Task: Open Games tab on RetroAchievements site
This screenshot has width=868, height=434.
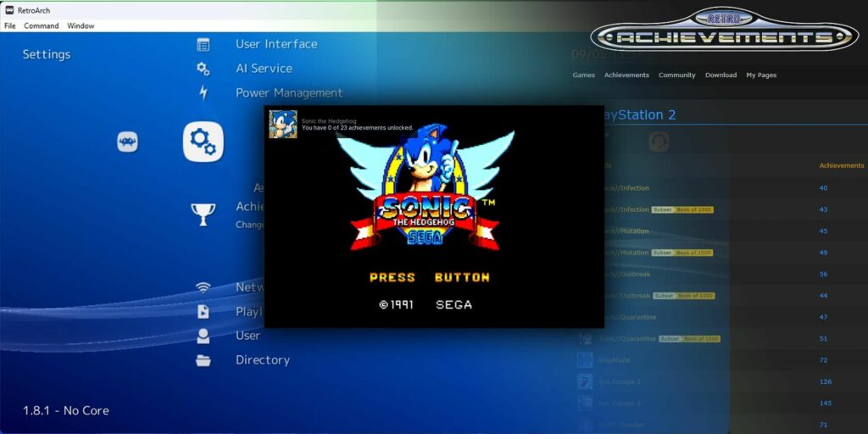Action: click(x=583, y=75)
